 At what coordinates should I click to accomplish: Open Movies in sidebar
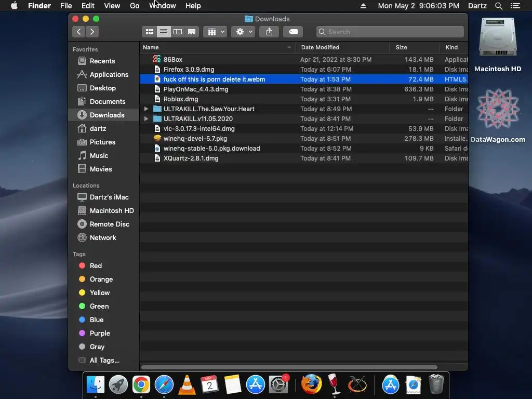103,169
